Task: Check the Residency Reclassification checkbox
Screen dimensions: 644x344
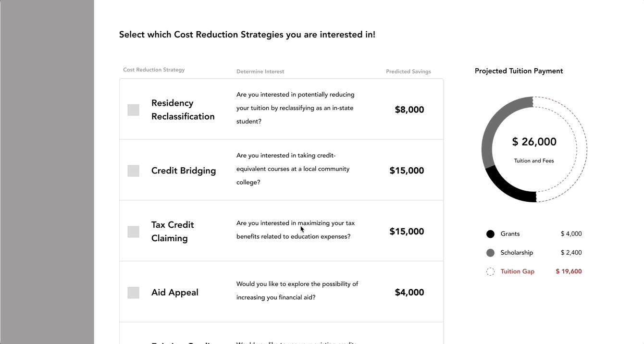Action: pos(133,110)
